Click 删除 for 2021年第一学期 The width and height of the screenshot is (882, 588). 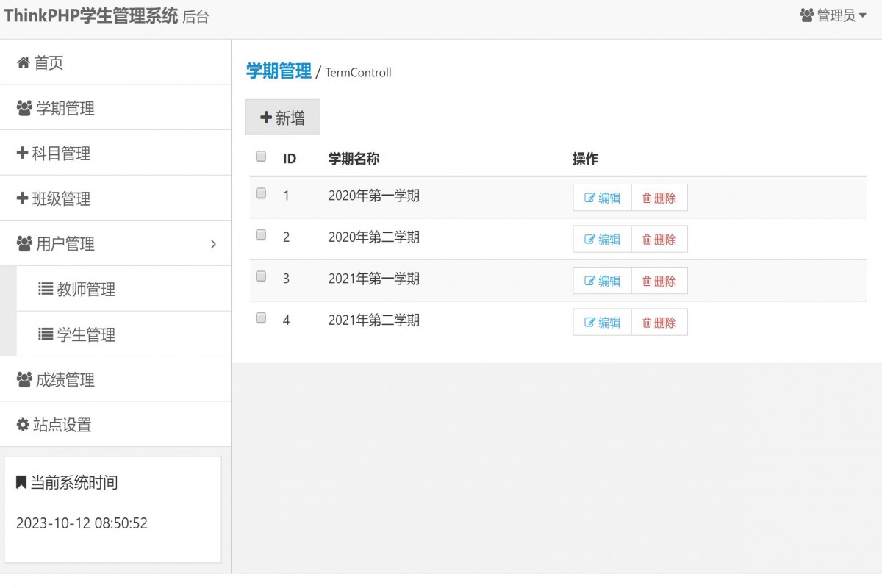659,280
